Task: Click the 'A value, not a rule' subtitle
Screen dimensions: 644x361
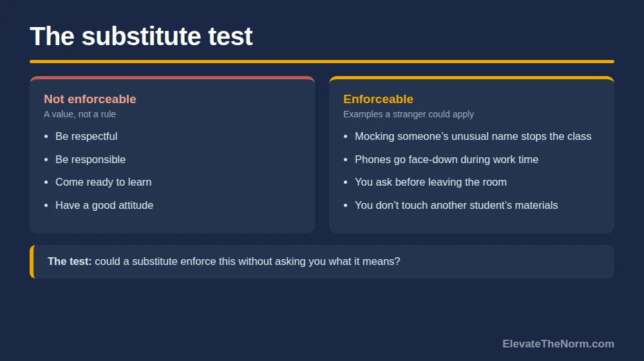Action: [80, 114]
